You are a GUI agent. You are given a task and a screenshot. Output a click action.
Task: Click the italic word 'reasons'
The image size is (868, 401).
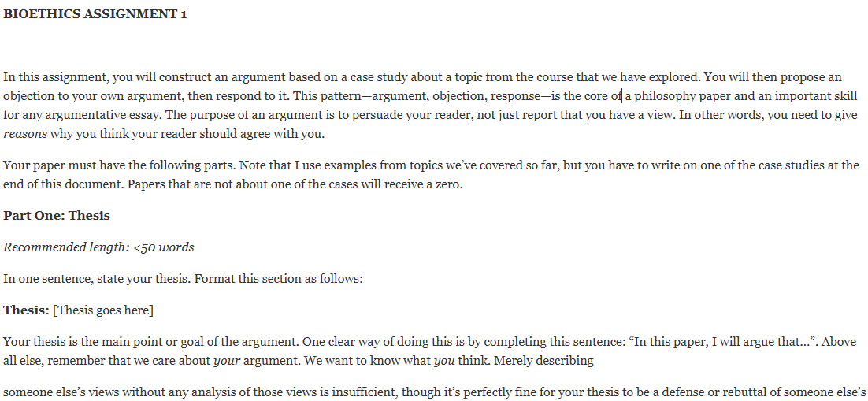coord(25,134)
